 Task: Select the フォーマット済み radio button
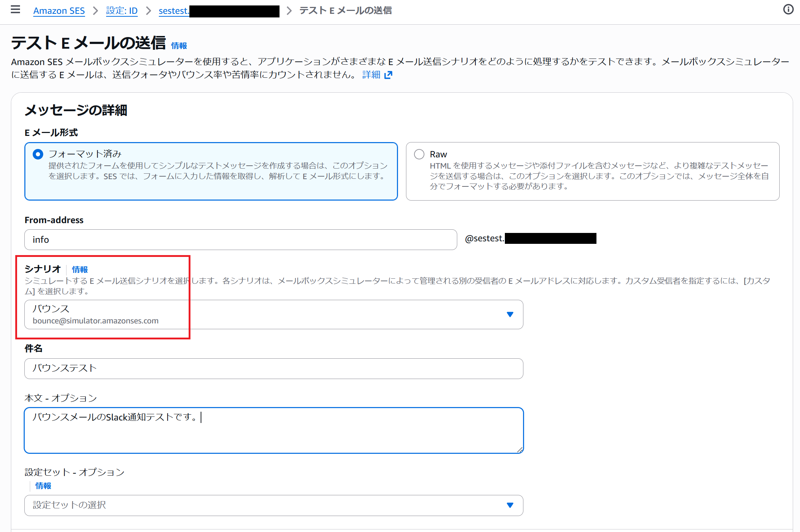point(38,154)
